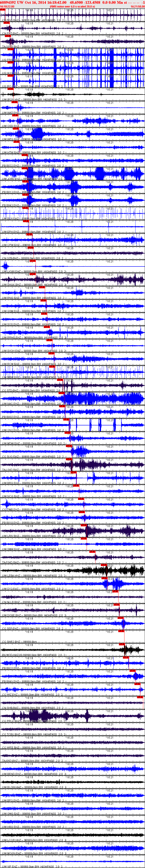Click the start time label 16:18:22.00
The width and height of the screenshot is (145, 868).
pyautogui.click(x=7, y=6)
